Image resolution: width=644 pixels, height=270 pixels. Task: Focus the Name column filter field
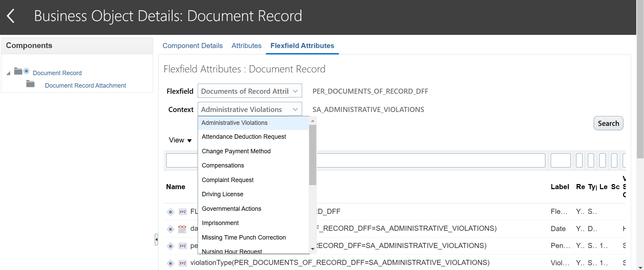tap(356, 160)
